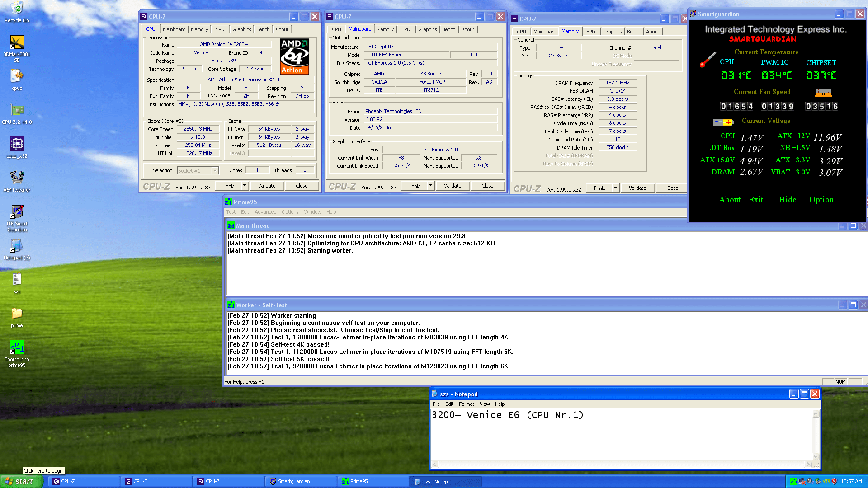Expand the Socket #1 selection dropdown
This screenshot has width=868, height=488.
pos(215,171)
